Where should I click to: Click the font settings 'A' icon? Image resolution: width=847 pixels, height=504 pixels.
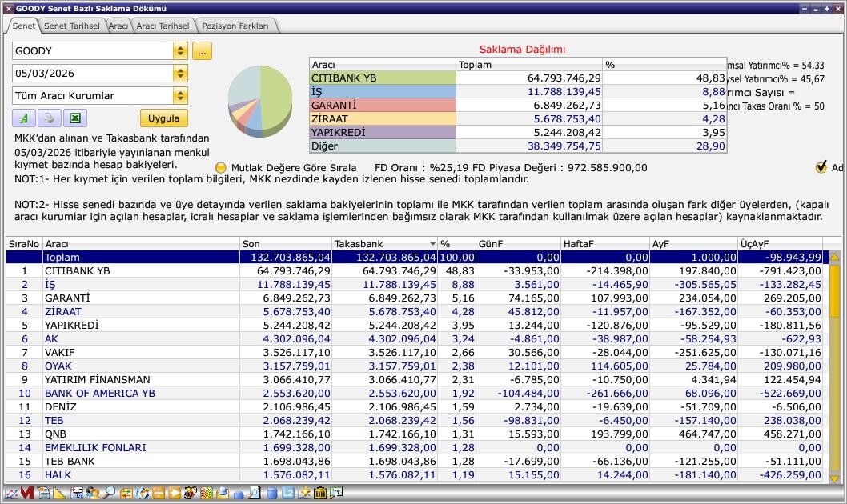[24, 118]
